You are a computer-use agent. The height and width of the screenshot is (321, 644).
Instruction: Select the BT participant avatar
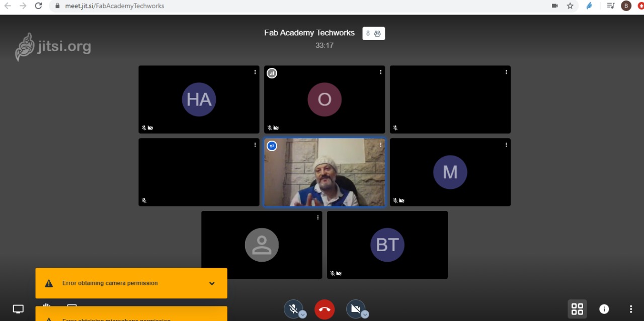point(387,245)
